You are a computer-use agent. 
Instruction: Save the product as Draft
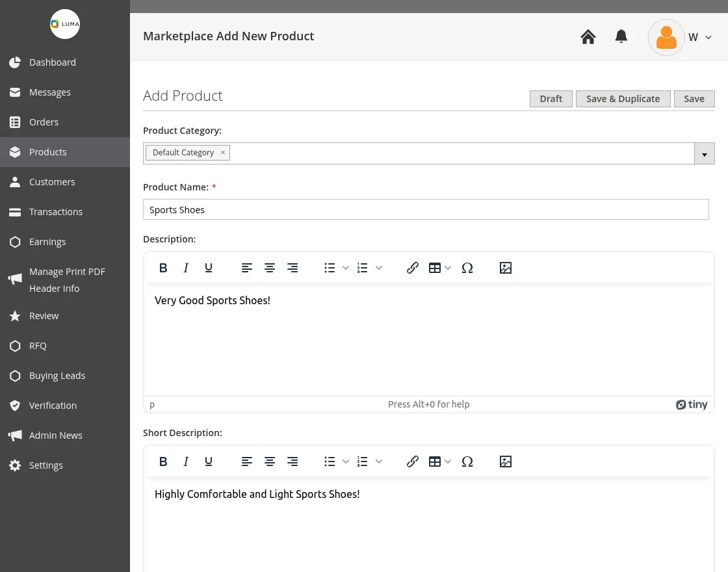[551, 98]
